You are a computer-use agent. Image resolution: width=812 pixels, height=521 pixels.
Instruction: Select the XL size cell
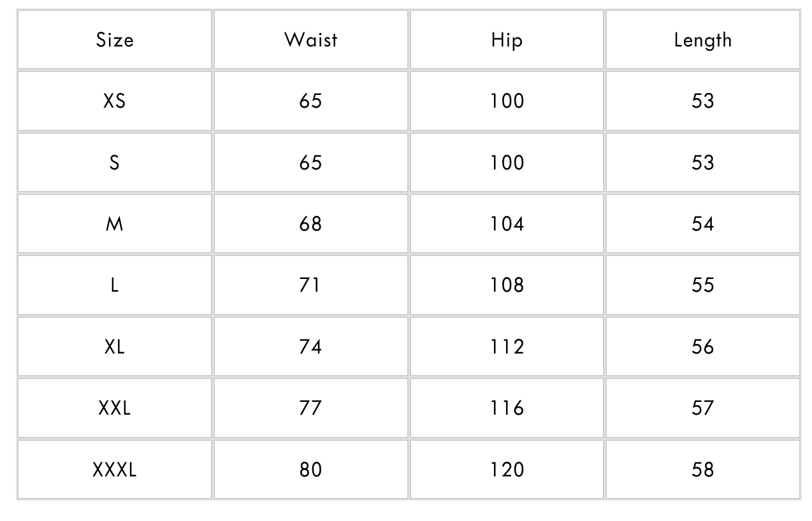(115, 346)
